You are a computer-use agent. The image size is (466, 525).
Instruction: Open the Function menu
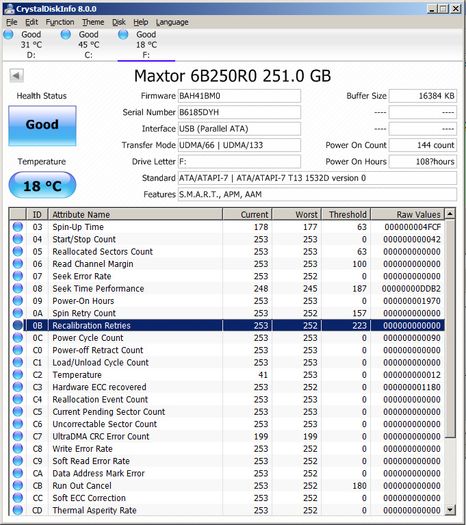60,22
